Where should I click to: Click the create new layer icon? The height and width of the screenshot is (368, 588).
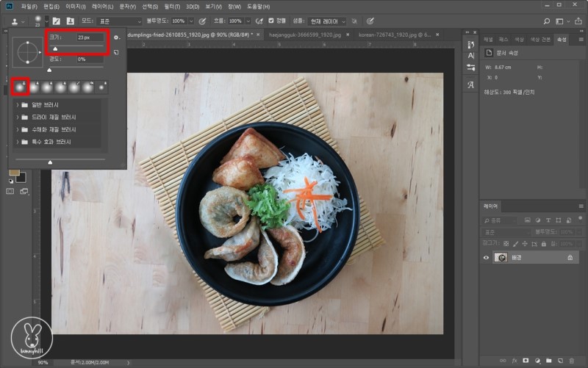click(x=559, y=361)
